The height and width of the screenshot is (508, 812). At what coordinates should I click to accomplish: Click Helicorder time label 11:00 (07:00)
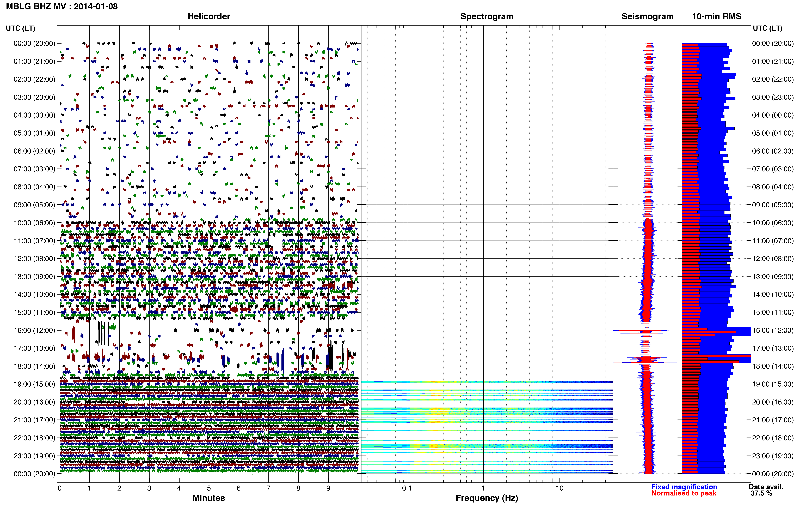[x=34, y=241]
